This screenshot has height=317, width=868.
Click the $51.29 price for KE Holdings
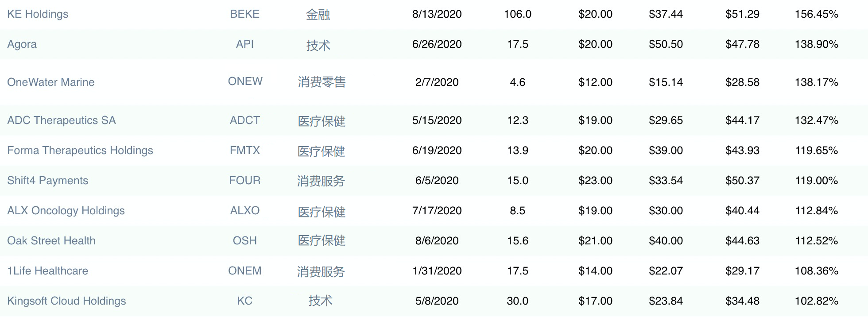click(x=743, y=14)
